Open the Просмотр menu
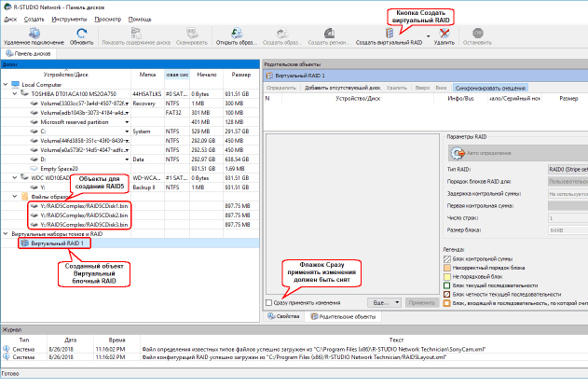Viewport: 588px width, 389px height. pyautogui.click(x=108, y=20)
